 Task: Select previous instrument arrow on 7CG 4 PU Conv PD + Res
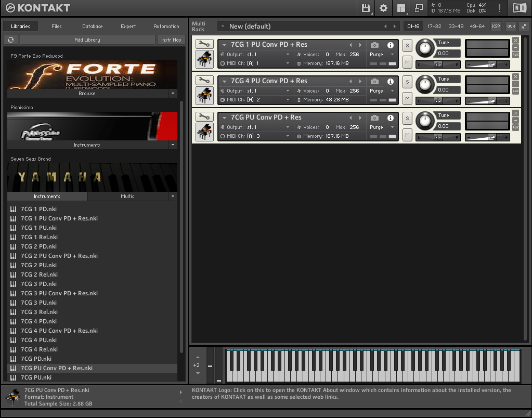pyautogui.click(x=351, y=81)
